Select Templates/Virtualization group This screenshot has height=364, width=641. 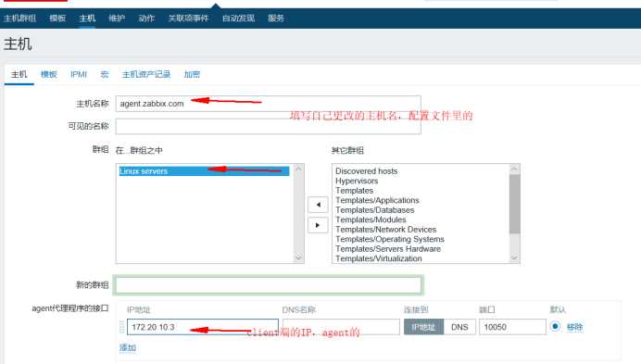tap(379, 259)
